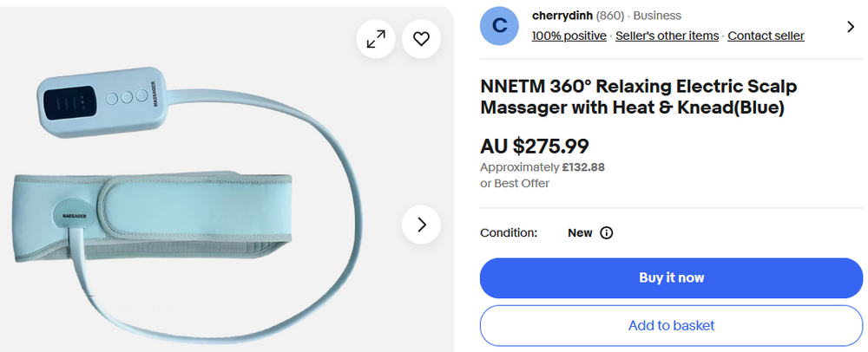Click the AU $275.99 price
868x352 pixels.
(534, 146)
